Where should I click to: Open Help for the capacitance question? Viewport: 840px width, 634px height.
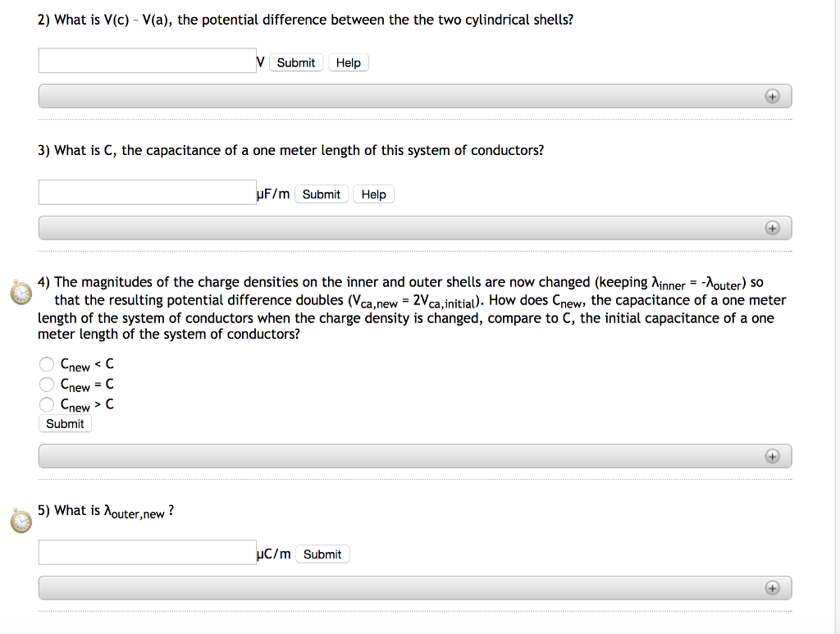pos(373,194)
